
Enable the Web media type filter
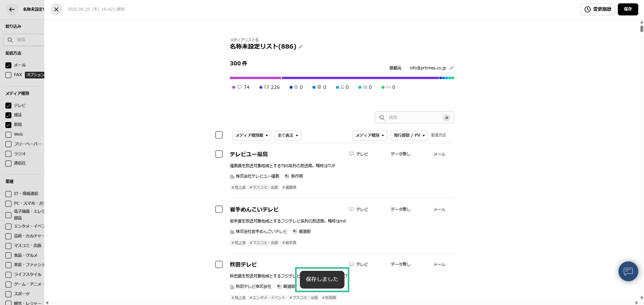point(8,134)
